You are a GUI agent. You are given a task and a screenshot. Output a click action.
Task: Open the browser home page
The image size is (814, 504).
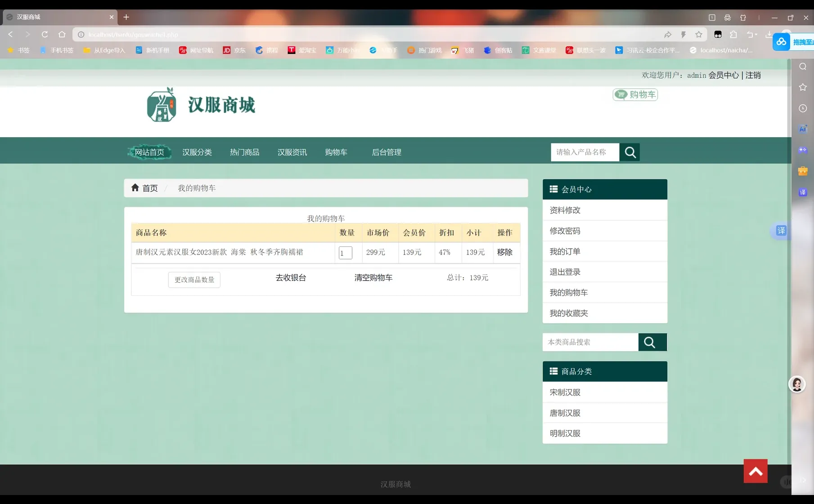[x=62, y=35]
